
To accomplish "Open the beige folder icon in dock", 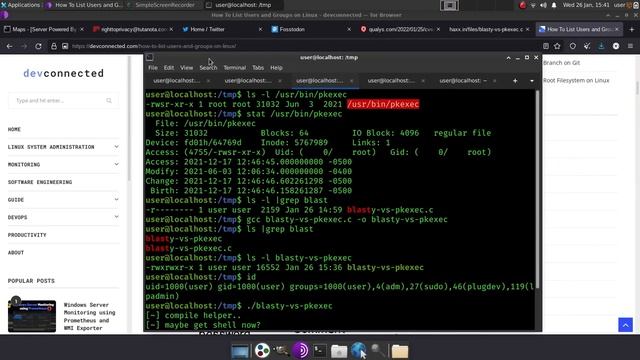I will click(400, 351).
